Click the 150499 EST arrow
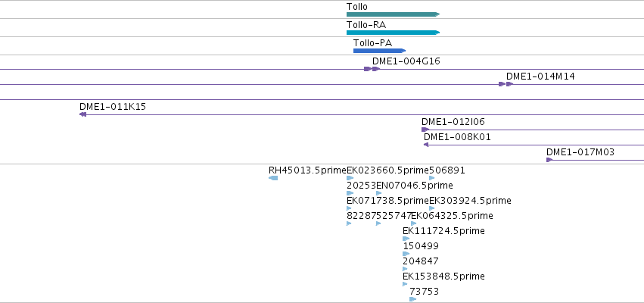Screen dimensions: 644x303 (406, 254)
